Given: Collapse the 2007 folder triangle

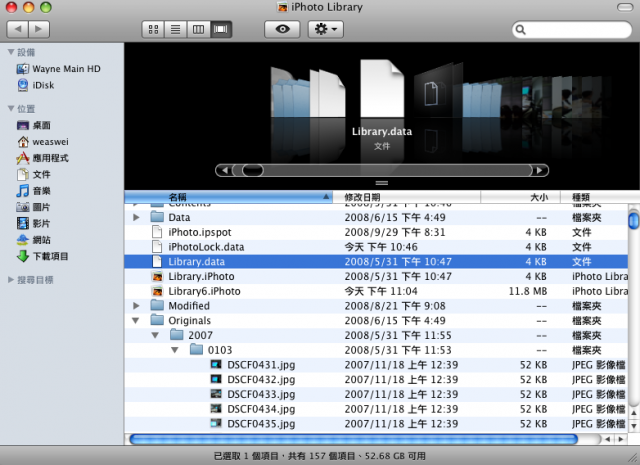Looking at the screenshot, I should tap(155, 336).
